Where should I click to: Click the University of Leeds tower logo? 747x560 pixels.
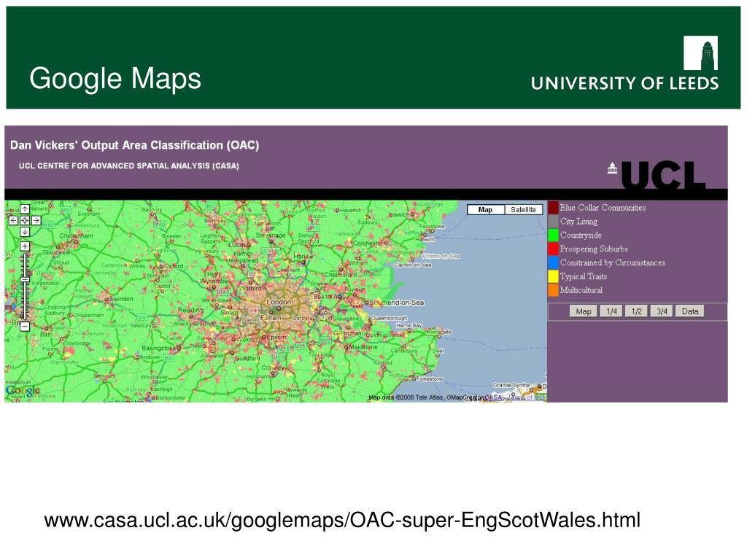coord(701,52)
